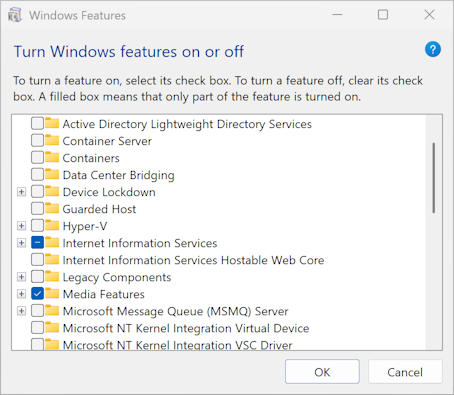Click the Hyper-V folder icon
The height and width of the screenshot is (395, 454).
click(52, 225)
